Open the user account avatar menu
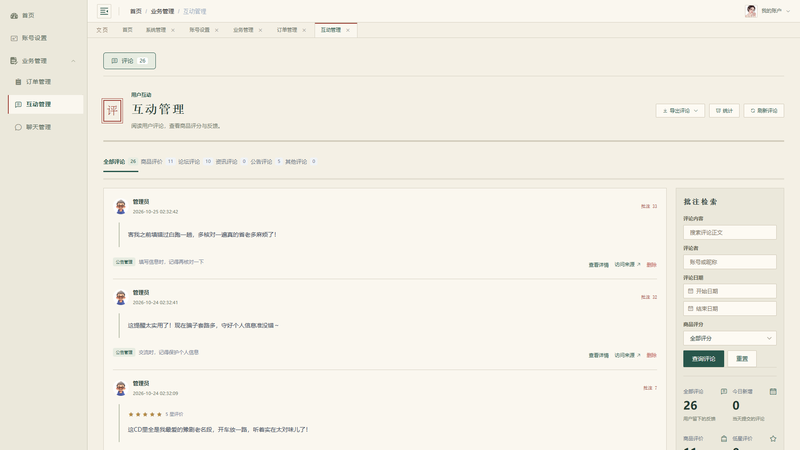800x450 pixels. 751,11
